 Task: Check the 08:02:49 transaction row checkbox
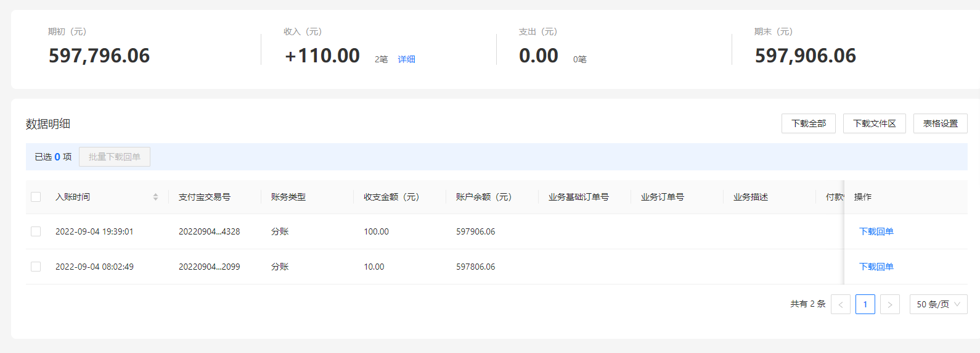click(x=36, y=267)
